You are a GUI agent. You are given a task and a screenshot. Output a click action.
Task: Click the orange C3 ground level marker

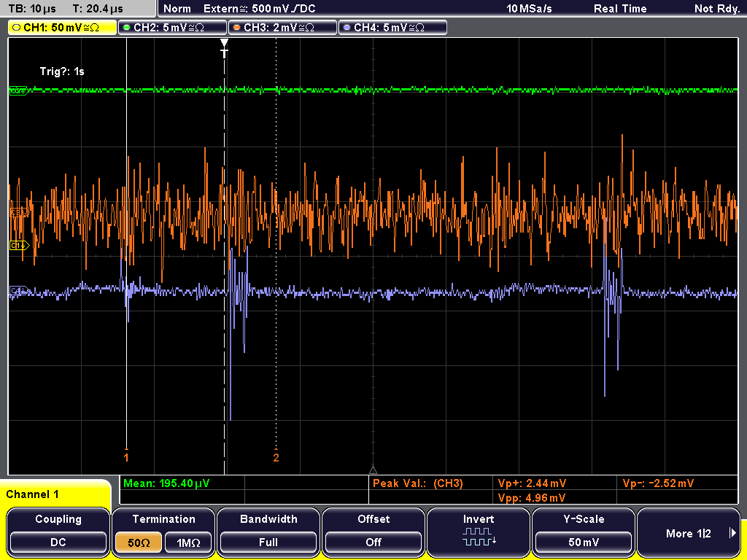[19, 214]
